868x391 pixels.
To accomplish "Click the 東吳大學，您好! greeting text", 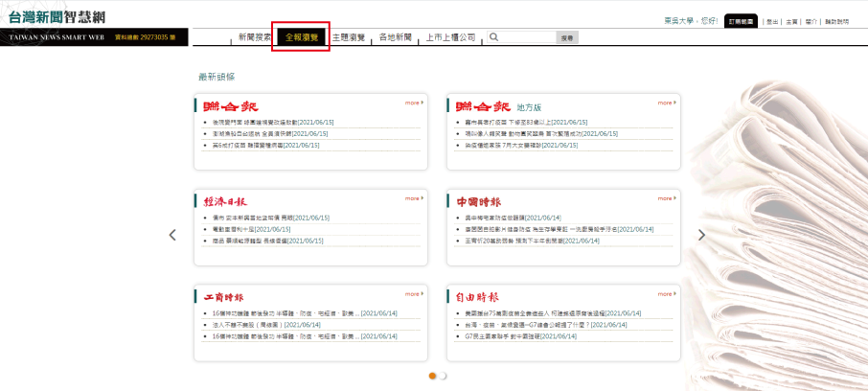I will [x=692, y=21].
